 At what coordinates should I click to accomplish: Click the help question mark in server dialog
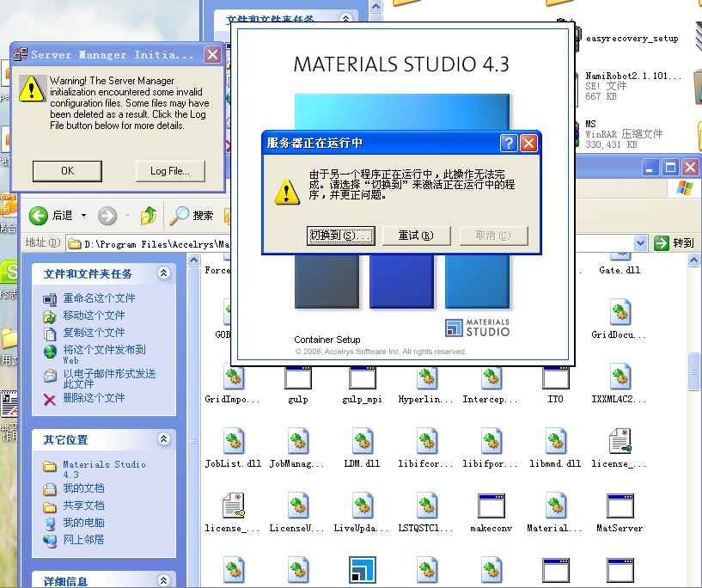coord(509,144)
